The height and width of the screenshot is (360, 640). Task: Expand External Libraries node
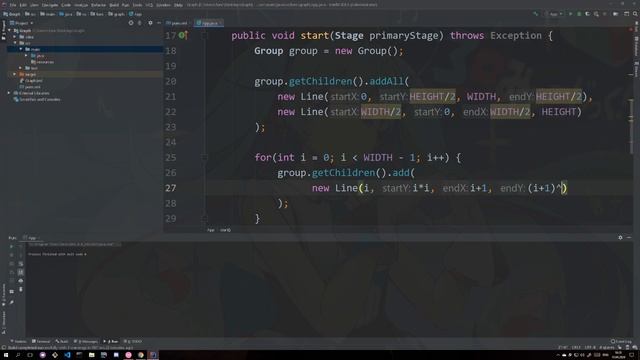[x=9, y=93]
